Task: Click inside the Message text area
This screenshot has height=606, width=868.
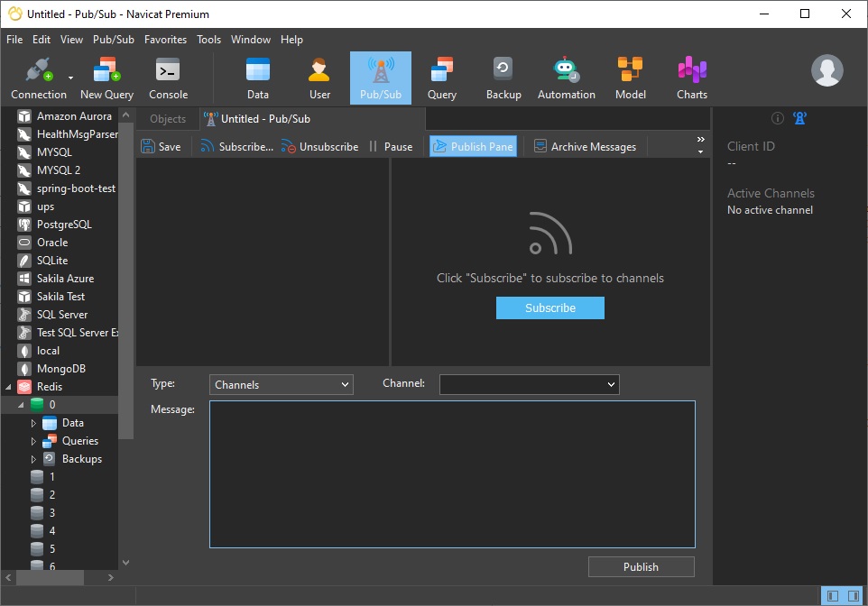Action: 452,474
